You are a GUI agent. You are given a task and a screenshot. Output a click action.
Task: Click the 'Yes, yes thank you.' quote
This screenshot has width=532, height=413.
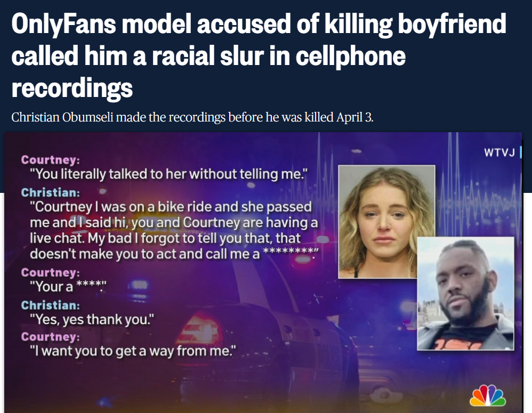tap(92, 319)
